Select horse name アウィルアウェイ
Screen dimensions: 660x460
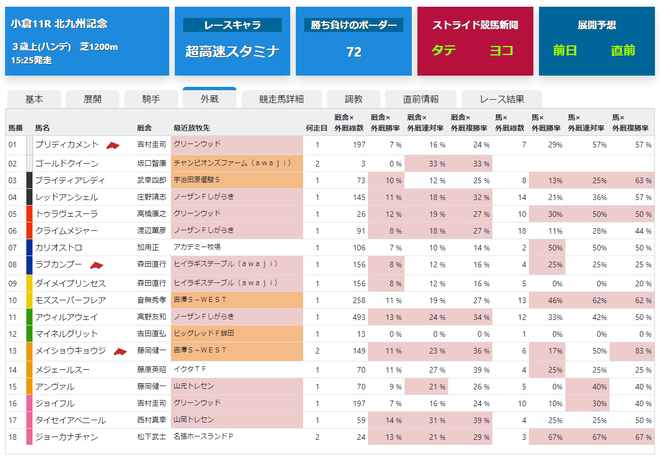[x=67, y=317]
